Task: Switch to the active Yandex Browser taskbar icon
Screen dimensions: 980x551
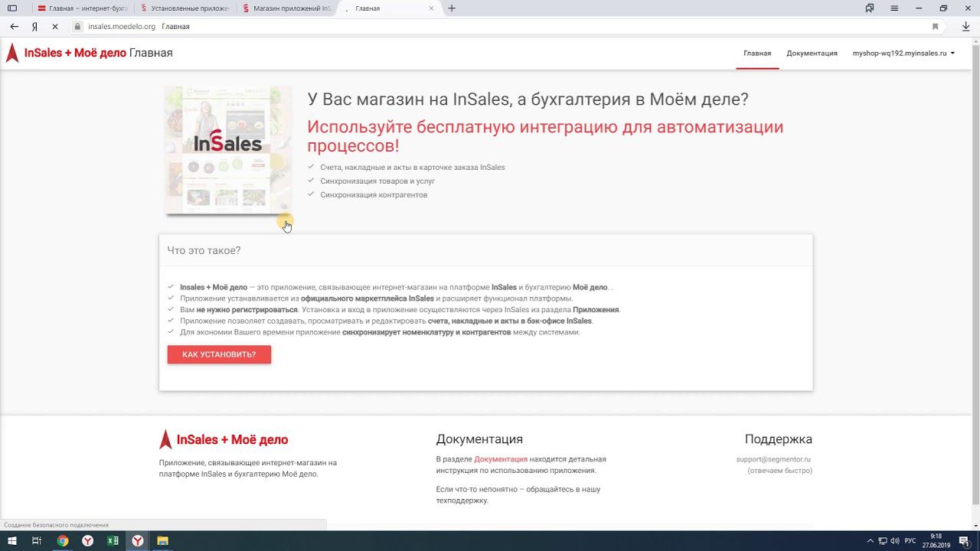Action: 138,541
